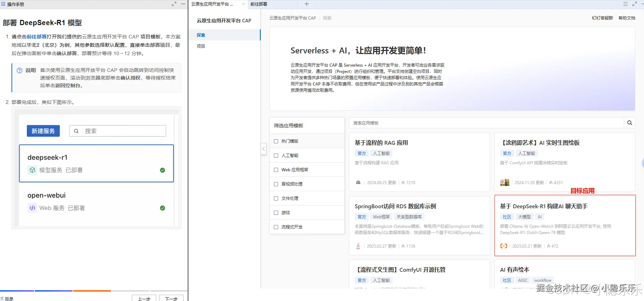Open the ComfyUI 开源托管 template card
The height and width of the screenshot is (301, 644).
(419, 274)
